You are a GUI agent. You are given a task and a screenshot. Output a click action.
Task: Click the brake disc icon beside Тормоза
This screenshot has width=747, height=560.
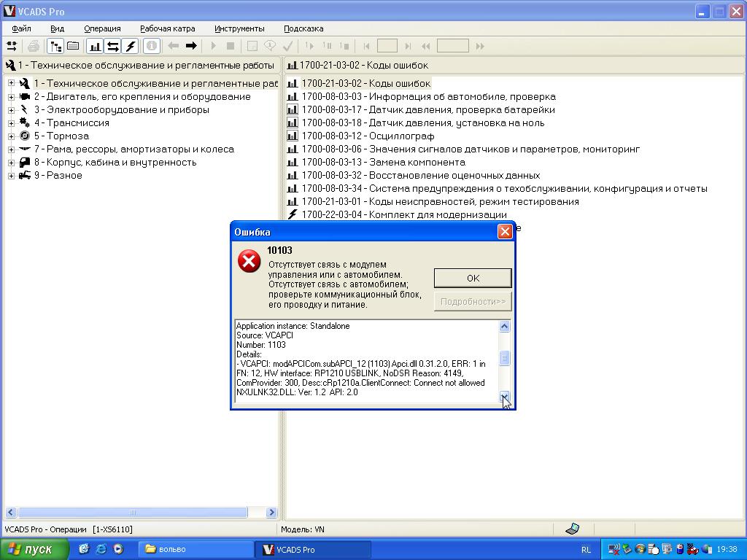point(24,136)
